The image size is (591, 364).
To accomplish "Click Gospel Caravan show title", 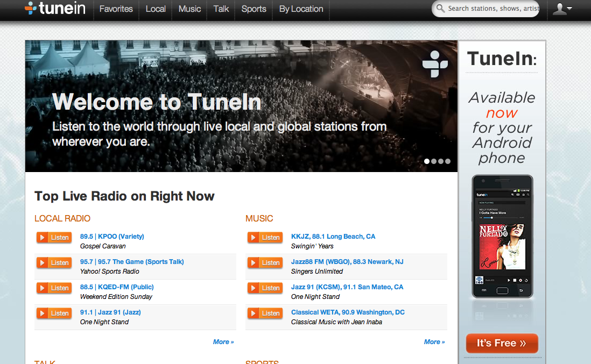I will 103,246.
